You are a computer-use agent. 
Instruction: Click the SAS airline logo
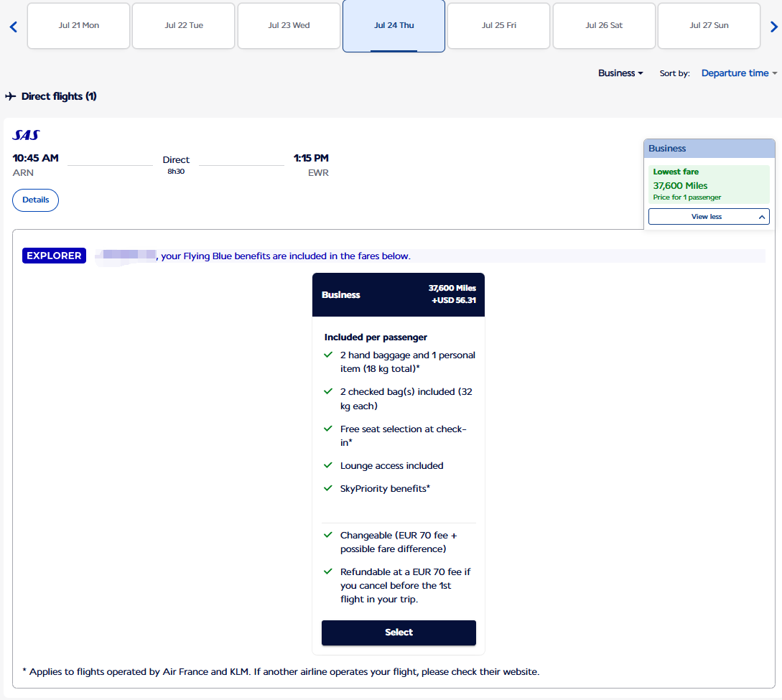pyautogui.click(x=26, y=135)
